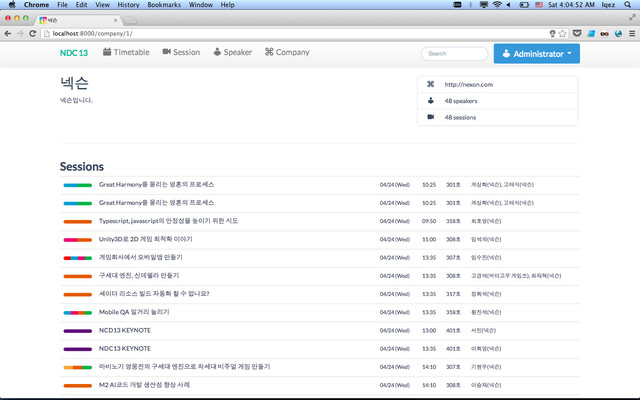Open the Apple menu

12,5
